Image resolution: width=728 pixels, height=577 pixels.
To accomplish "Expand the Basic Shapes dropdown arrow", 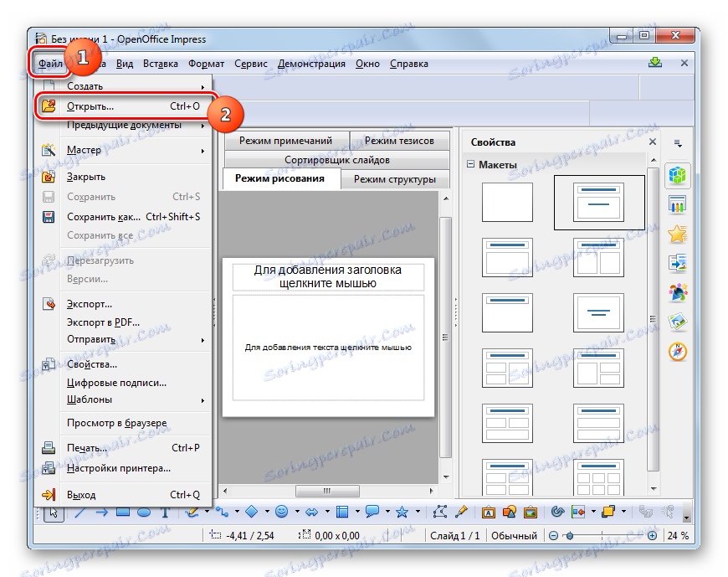I will point(267,512).
